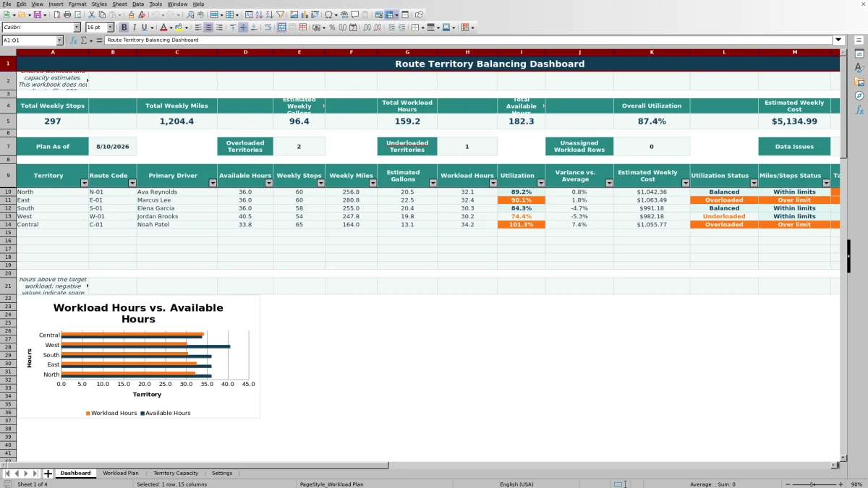
Task: Switch to the Settings sheet tab
Action: [x=222, y=474]
